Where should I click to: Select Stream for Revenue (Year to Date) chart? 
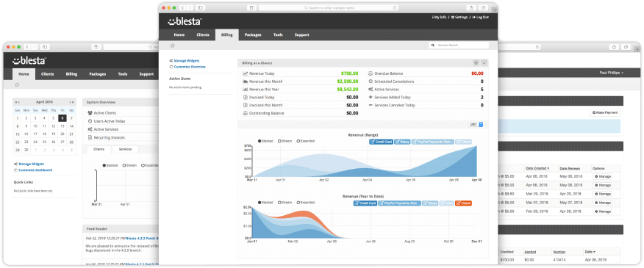coord(285,203)
